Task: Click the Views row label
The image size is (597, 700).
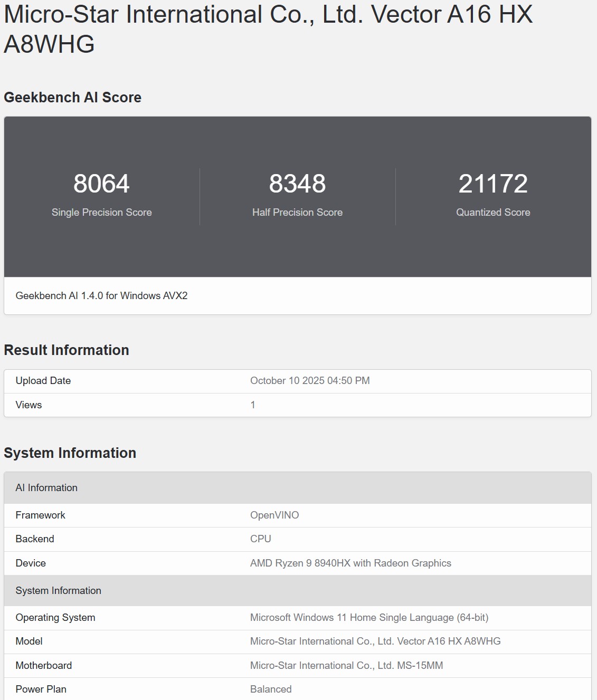Action: tap(29, 405)
